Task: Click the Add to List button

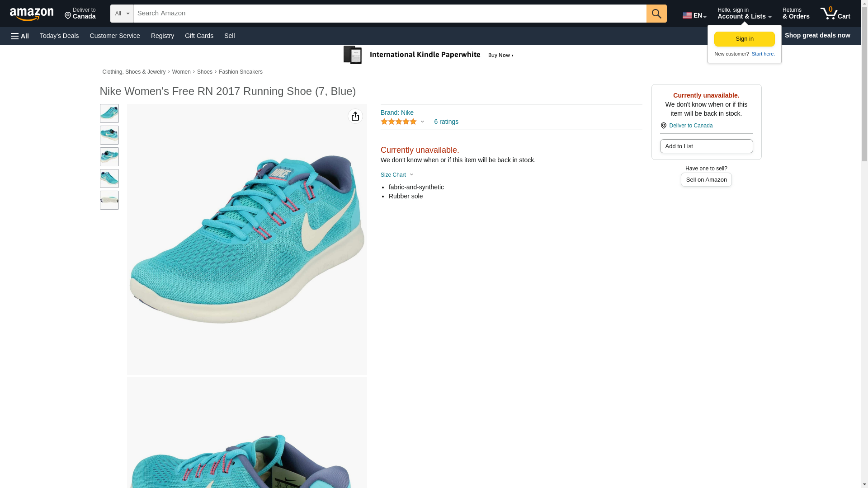Action: (706, 146)
